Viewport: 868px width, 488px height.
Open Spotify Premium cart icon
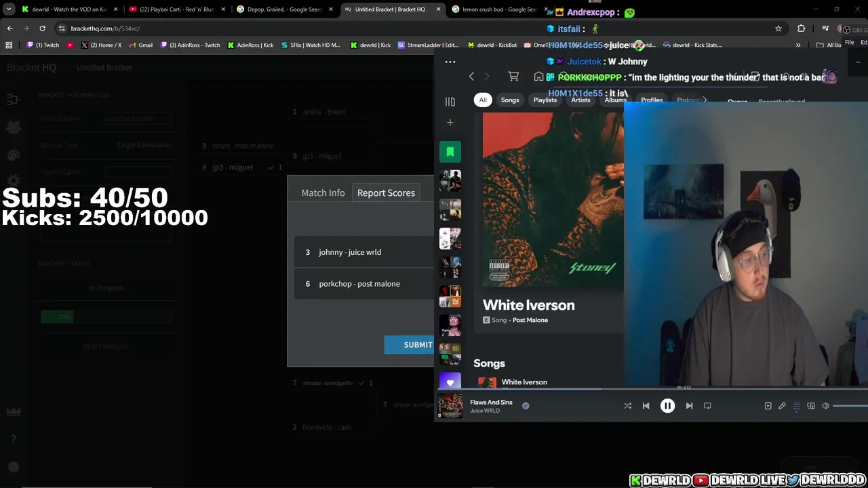pos(513,77)
